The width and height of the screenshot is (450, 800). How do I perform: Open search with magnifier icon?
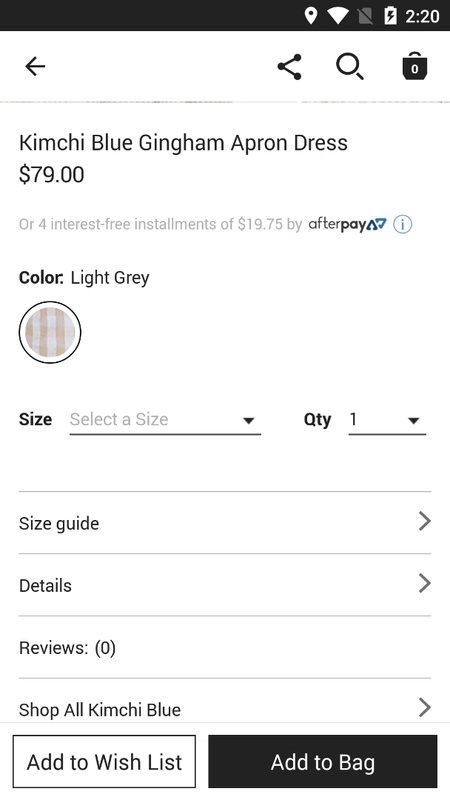click(349, 67)
